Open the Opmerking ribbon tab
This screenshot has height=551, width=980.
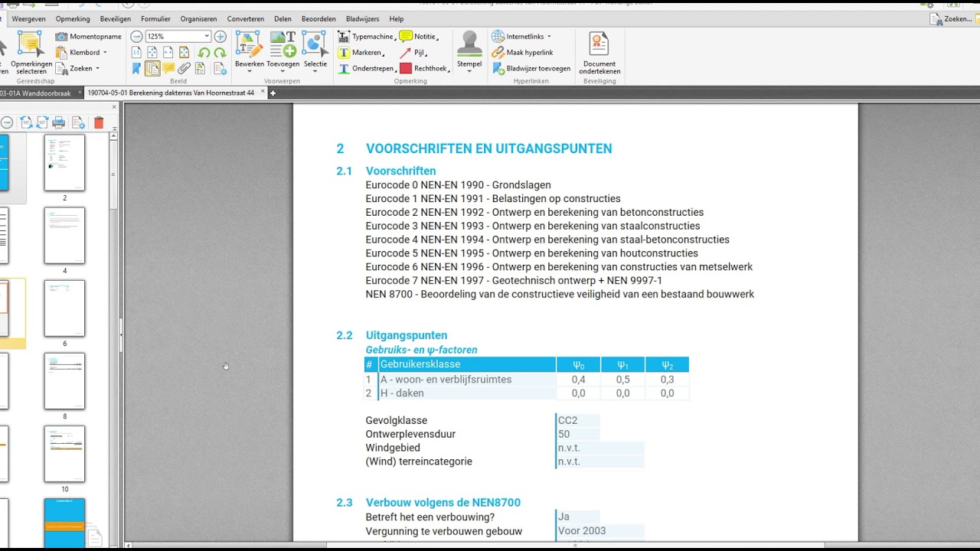pyautogui.click(x=73, y=19)
